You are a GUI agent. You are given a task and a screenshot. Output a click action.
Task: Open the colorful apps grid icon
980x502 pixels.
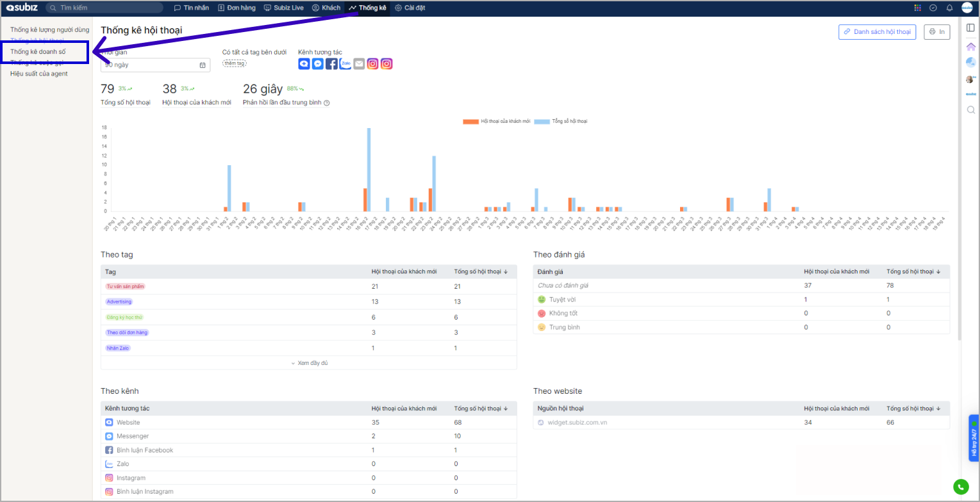pyautogui.click(x=917, y=8)
